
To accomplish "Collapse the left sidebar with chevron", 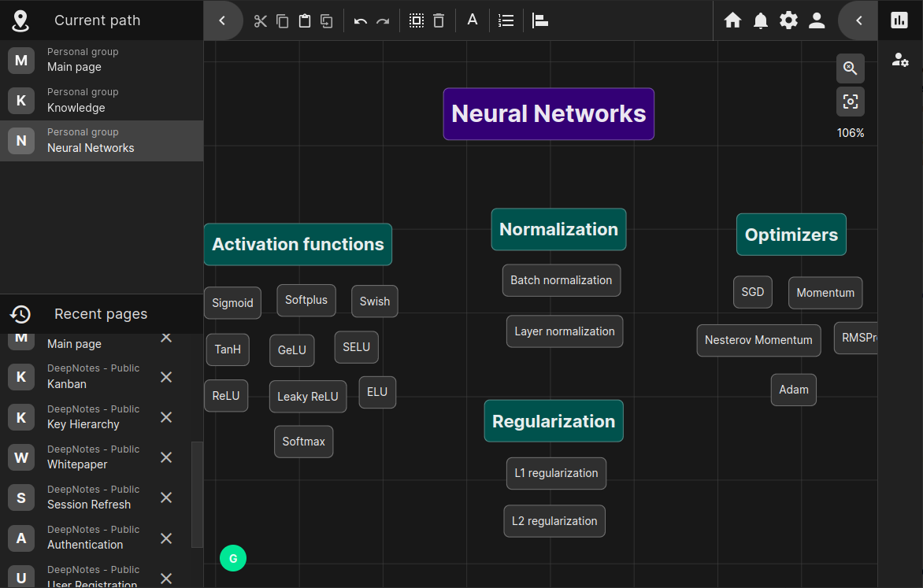I will (222, 21).
